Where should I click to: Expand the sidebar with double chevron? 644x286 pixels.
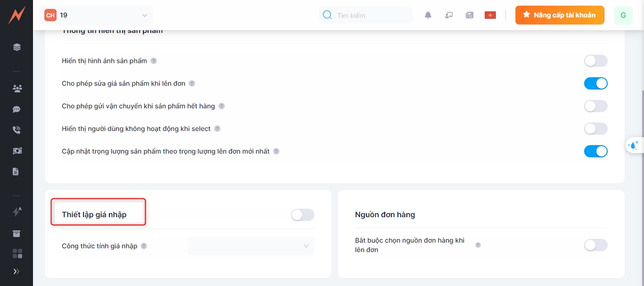click(17, 271)
